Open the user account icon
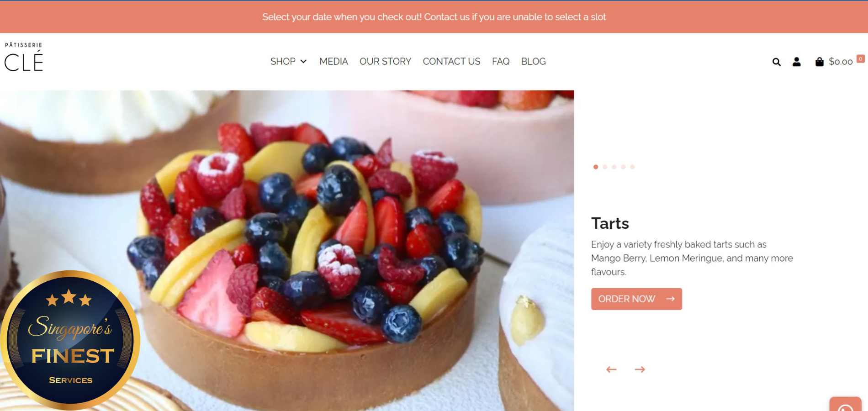Viewport: 868px width, 411px height. (x=796, y=62)
